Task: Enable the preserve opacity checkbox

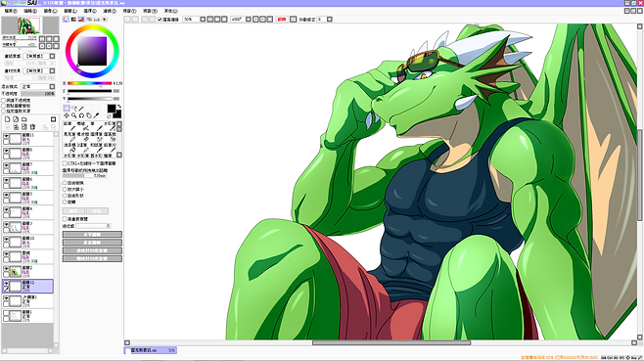Action: click(3, 100)
